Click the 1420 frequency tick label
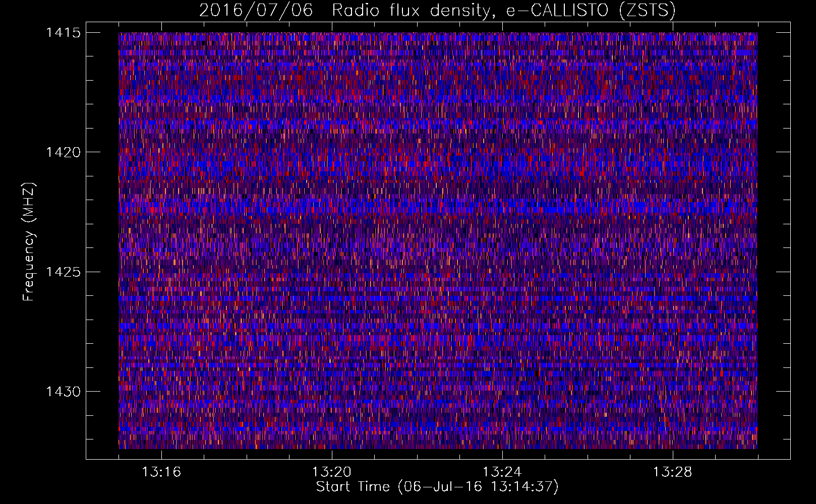 pos(64,152)
